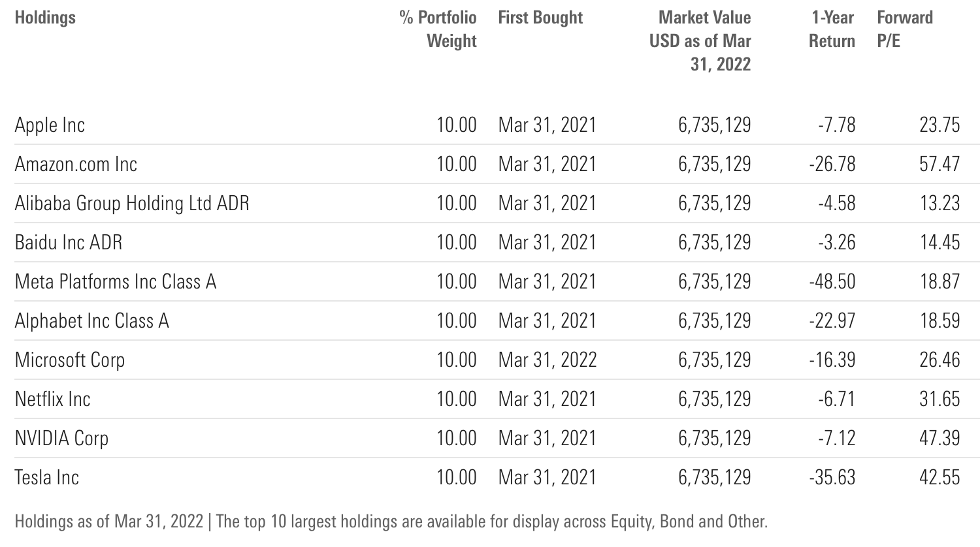Image resolution: width=980 pixels, height=547 pixels.
Task: Select Microsoft's Mar 31, 2022 date
Action: coord(547,360)
